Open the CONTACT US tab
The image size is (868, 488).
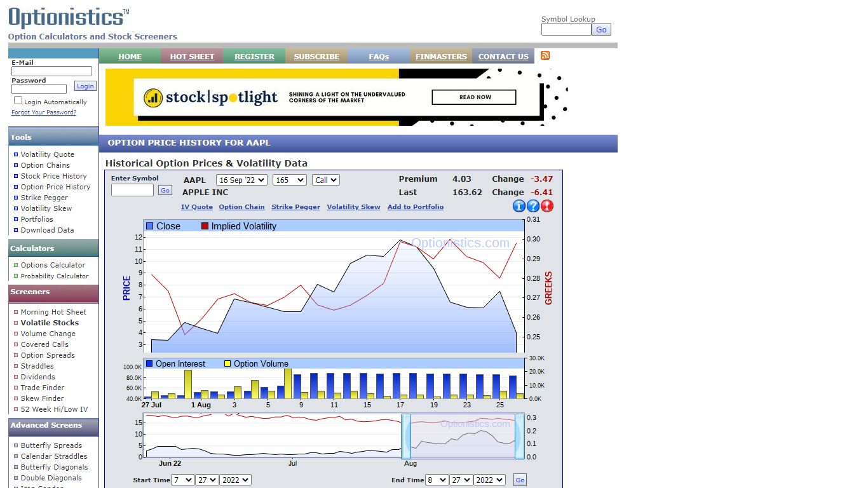click(x=503, y=57)
